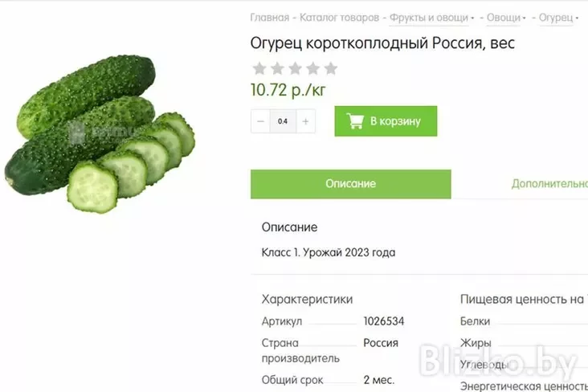Open the Описание tab
Screen dimensions: 588x392
click(350, 184)
